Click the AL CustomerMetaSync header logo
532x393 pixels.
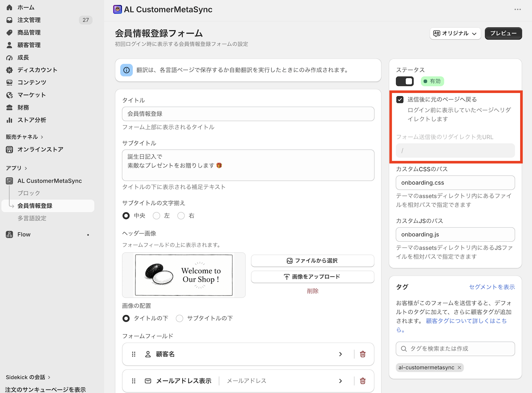[x=117, y=10]
